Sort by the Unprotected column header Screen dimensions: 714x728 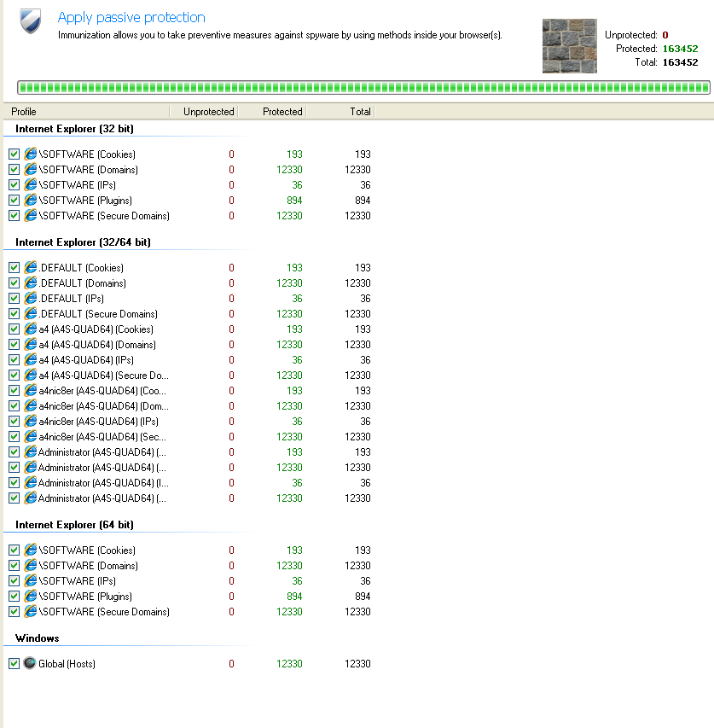204,112
